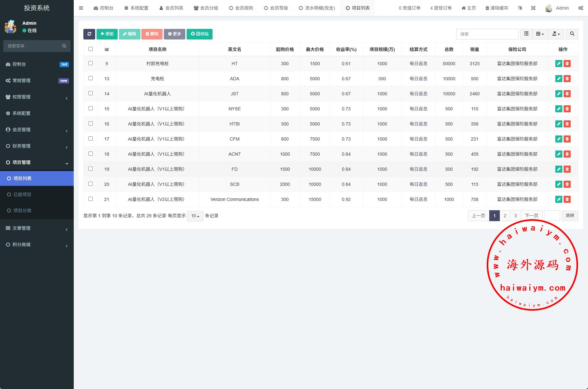Toggle the sidebar hamburger menu icon
This screenshot has width=588, height=389.
click(x=81, y=8)
